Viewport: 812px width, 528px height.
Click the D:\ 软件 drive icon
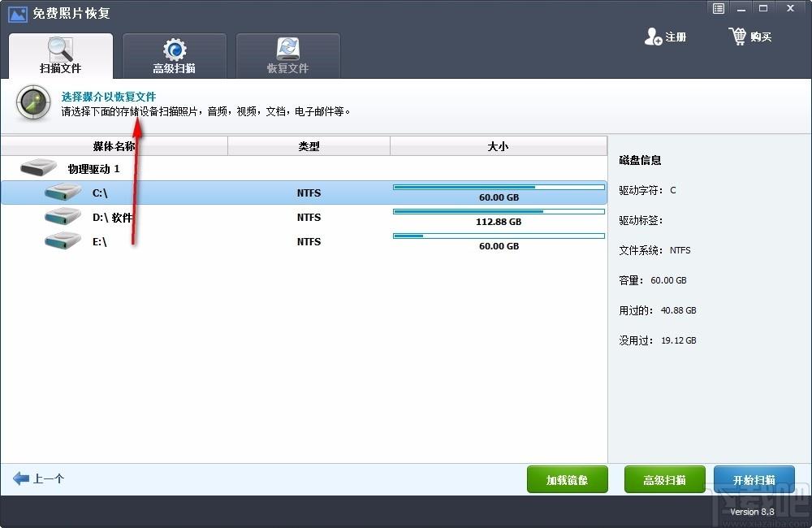[63, 217]
